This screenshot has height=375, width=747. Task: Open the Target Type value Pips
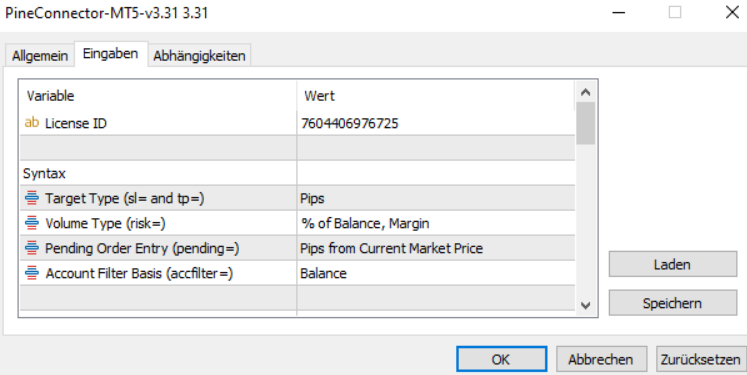click(x=435, y=198)
